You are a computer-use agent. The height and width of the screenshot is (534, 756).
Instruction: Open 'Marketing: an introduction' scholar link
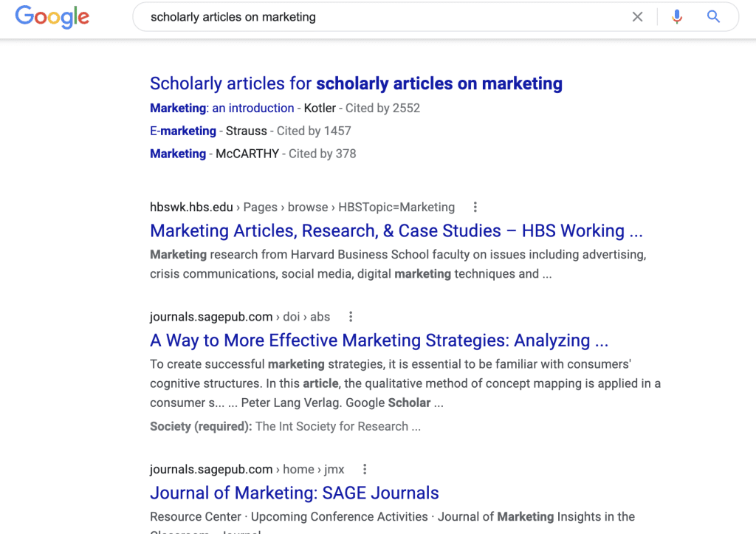[221, 108]
